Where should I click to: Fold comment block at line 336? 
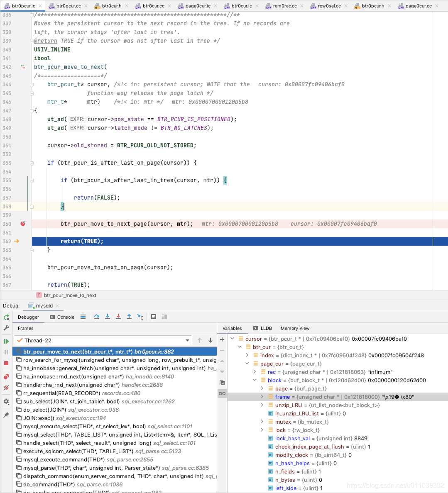32,15
